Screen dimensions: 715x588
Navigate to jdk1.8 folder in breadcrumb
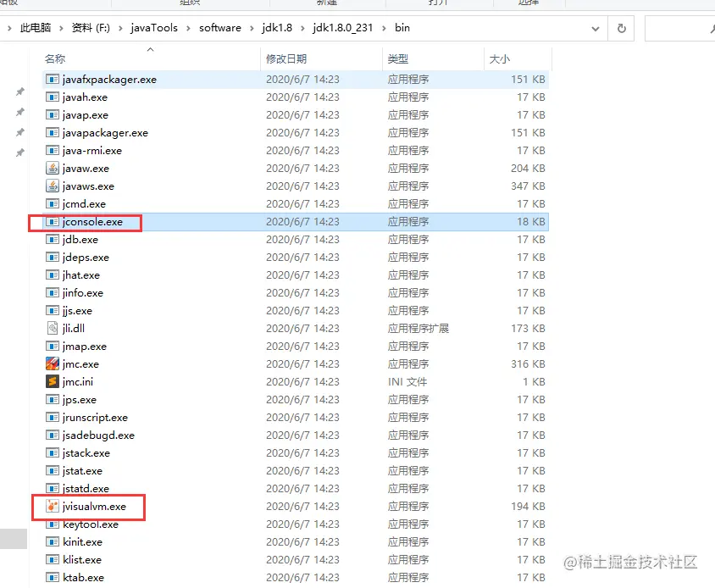tap(277, 28)
